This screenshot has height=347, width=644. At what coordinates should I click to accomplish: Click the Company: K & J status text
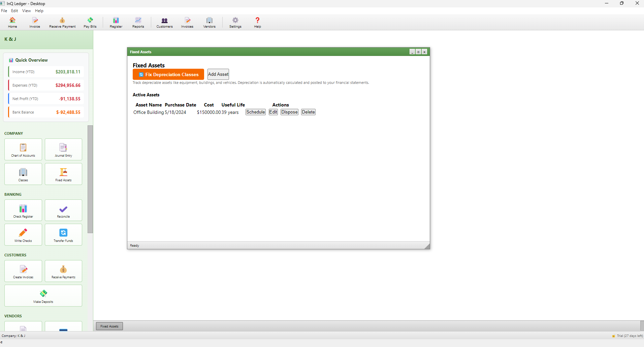[13, 336]
